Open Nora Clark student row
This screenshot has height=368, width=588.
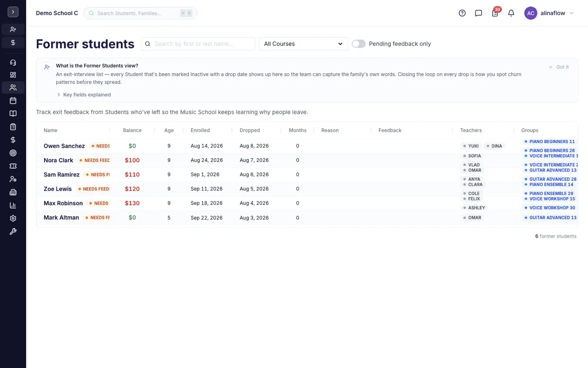coord(307,160)
